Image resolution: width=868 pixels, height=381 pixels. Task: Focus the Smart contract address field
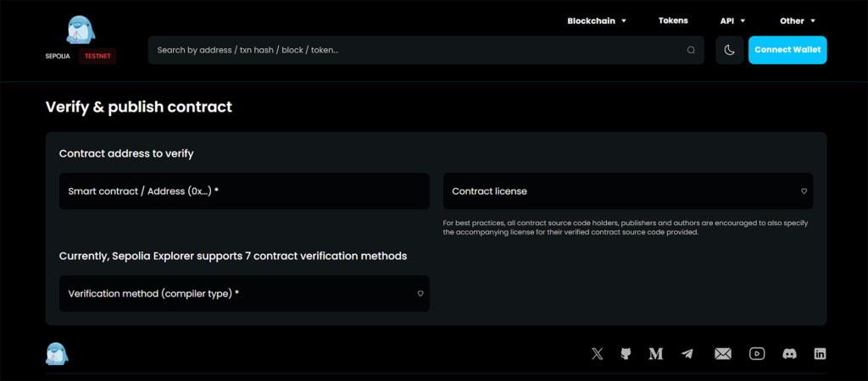[x=244, y=191]
